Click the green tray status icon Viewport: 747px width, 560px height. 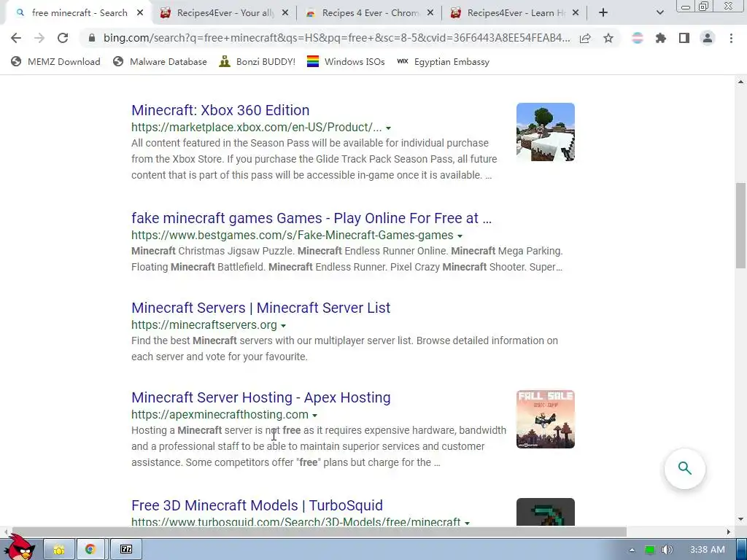650,550
